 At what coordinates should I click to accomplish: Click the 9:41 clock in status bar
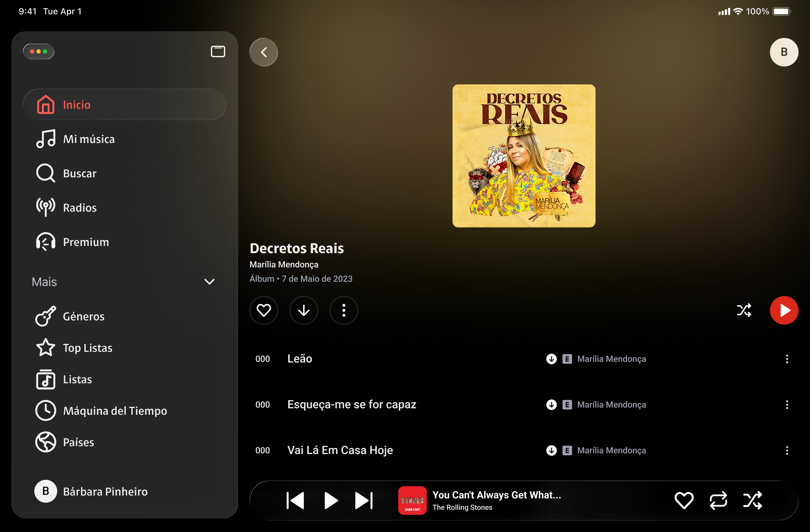tap(28, 11)
